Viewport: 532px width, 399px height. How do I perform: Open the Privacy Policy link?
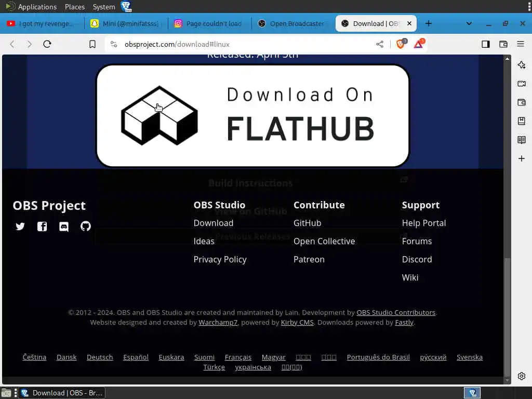point(220,260)
